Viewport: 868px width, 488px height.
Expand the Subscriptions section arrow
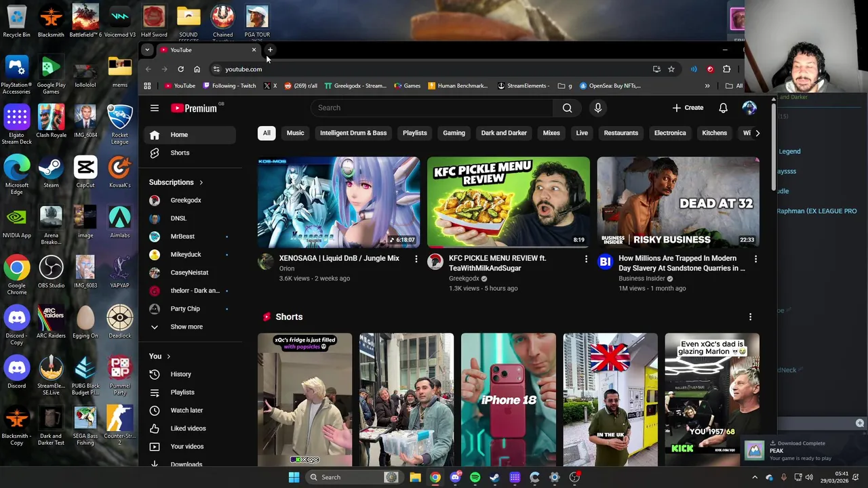201,182
